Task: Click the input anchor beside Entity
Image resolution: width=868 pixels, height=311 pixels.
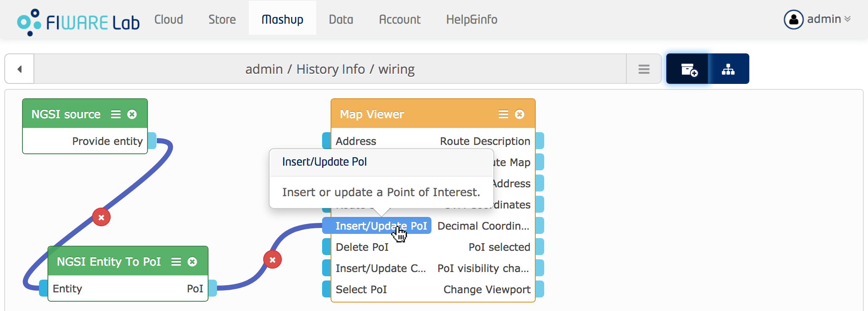Action: click(43, 288)
